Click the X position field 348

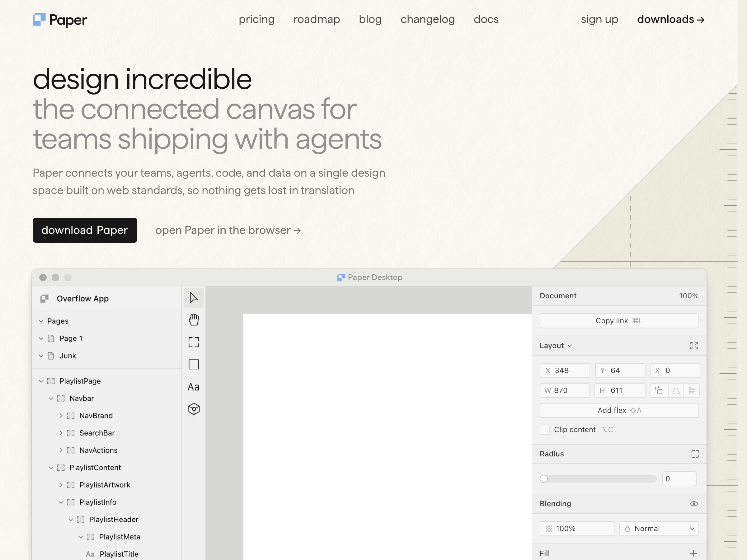click(x=565, y=370)
